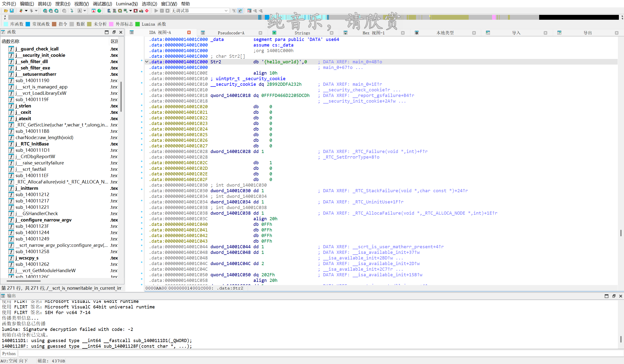
Task: Click the save database floppy icon
Action: point(12,11)
